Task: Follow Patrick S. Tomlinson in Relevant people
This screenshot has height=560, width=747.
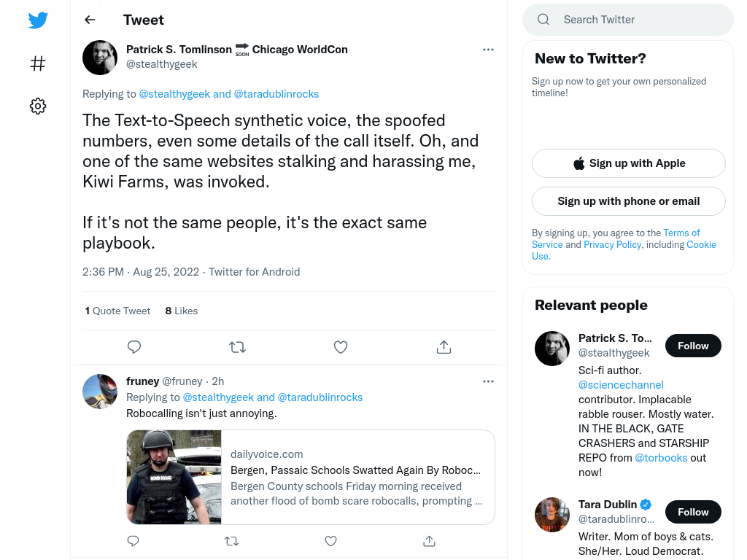Action: [693, 346]
